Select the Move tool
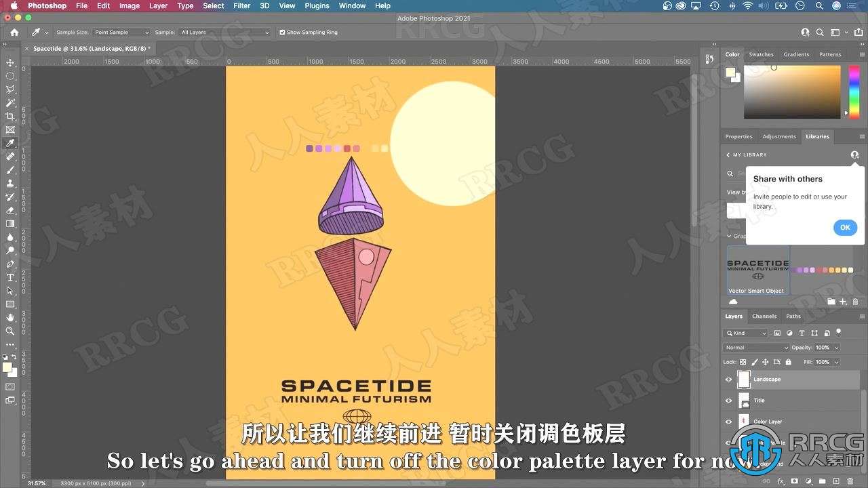868x488 pixels. (x=10, y=62)
